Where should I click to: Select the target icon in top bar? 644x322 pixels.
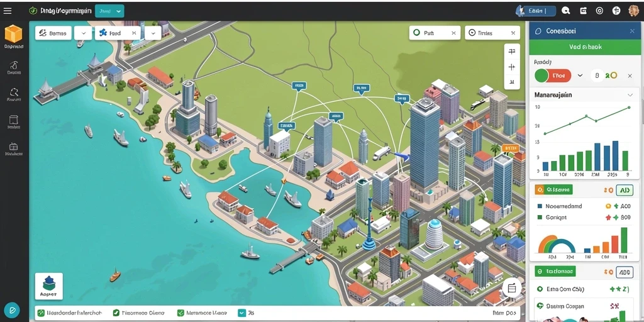pyautogui.click(x=599, y=11)
